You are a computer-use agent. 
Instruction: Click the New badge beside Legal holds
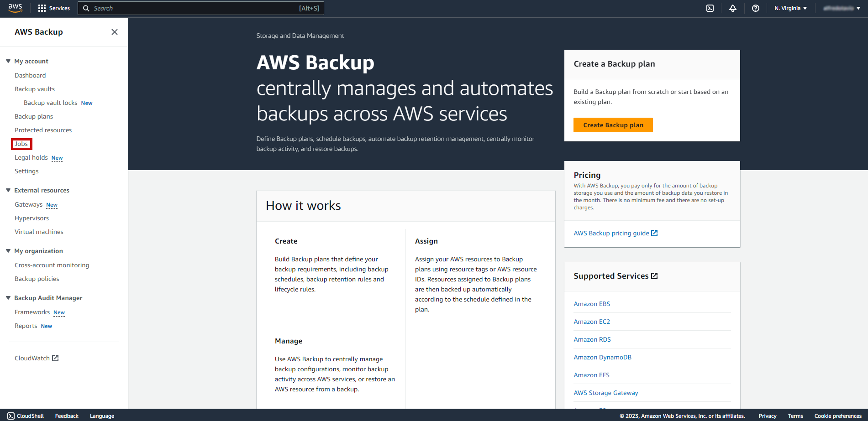click(57, 158)
